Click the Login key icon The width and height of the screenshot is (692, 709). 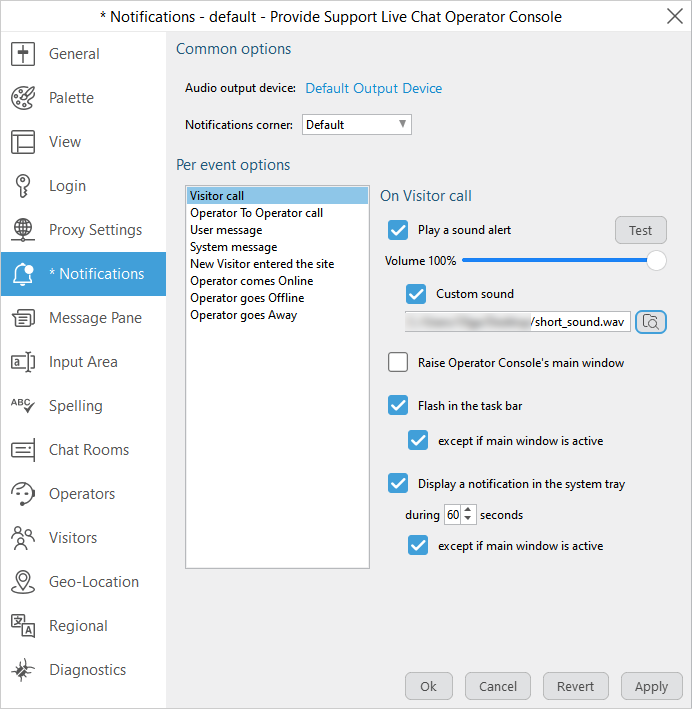coord(23,186)
